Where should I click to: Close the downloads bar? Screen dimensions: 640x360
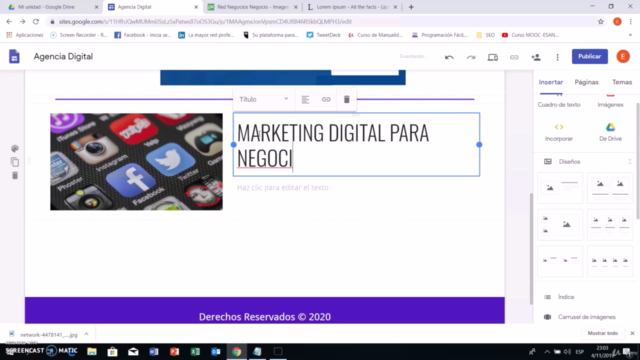(632, 333)
